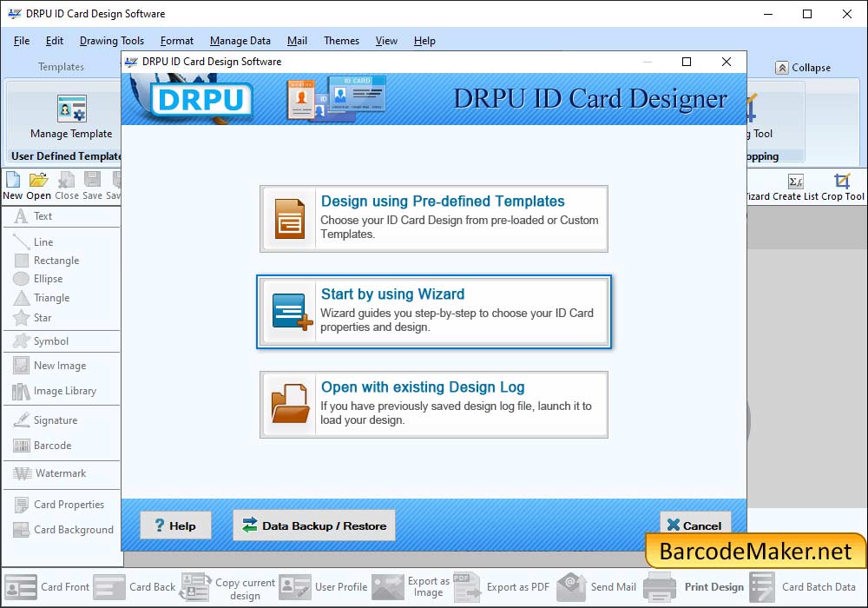Add a Watermark to the card

coord(49,473)
